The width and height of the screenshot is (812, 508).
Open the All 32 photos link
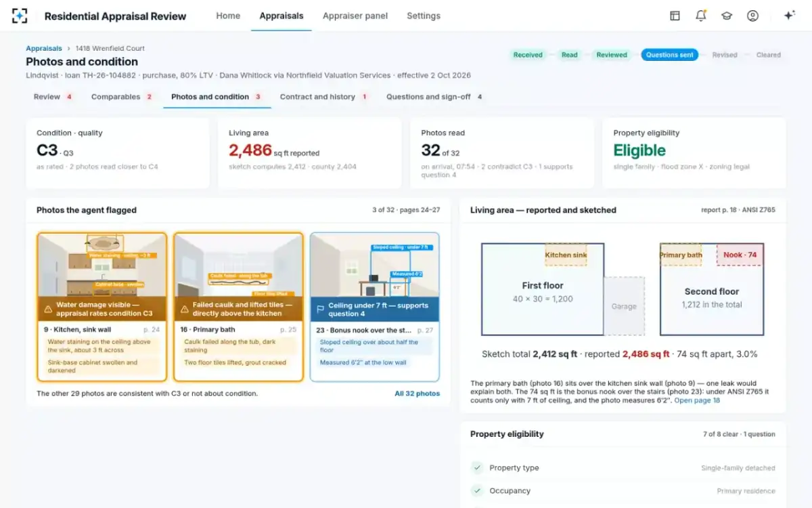(417, 394)
